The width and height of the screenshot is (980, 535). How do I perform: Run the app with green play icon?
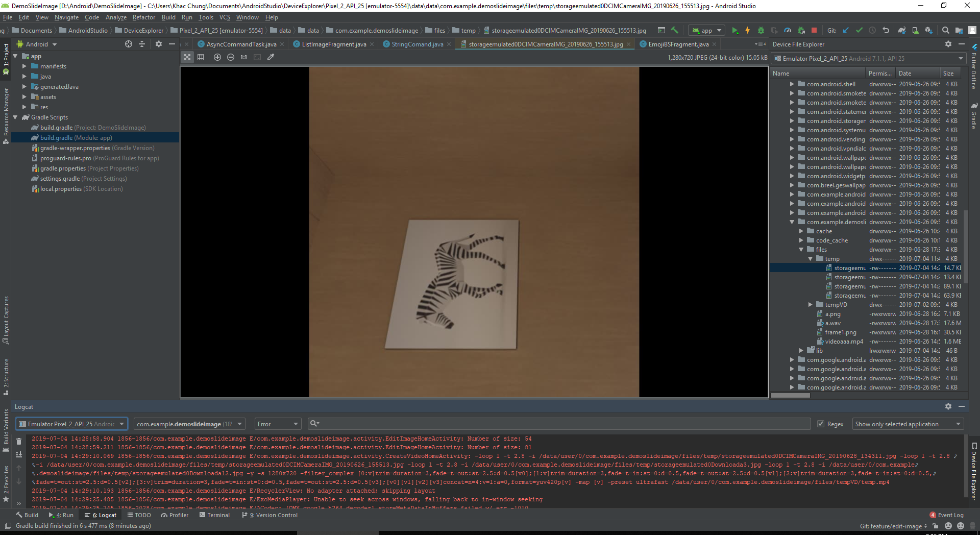[735, 31]
